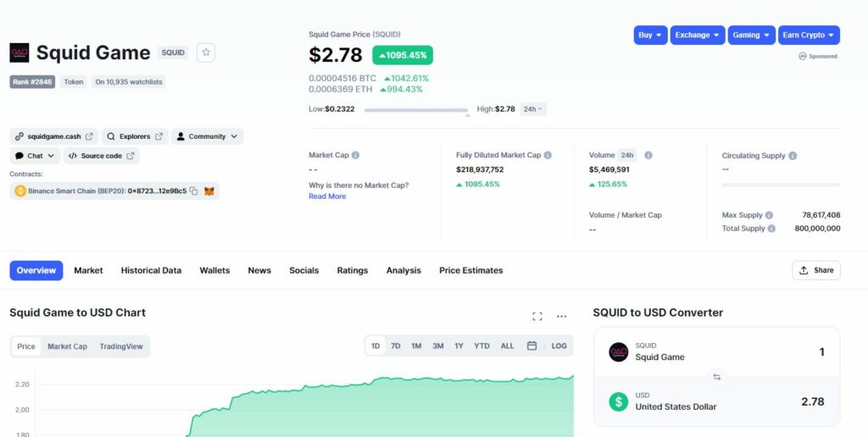Swap converter currencies with arrows icon
Screen dimensions: 868x437
tap(716, 378)
